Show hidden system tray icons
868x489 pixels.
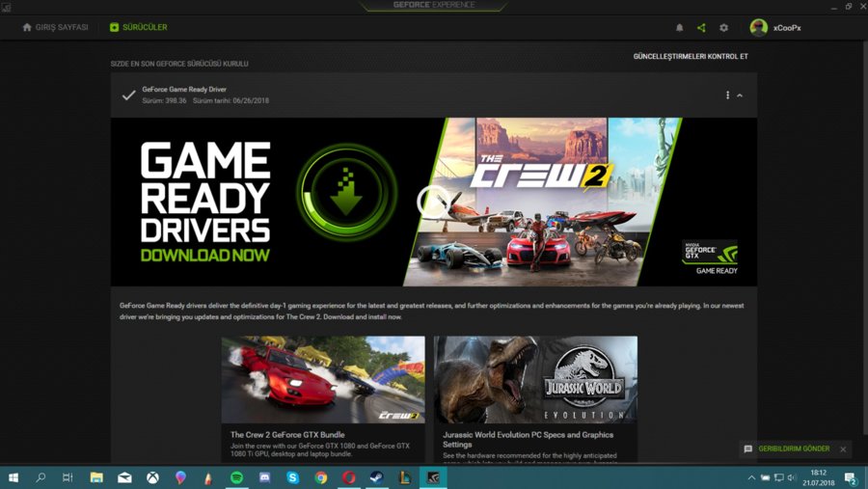(x=751, y=477)
